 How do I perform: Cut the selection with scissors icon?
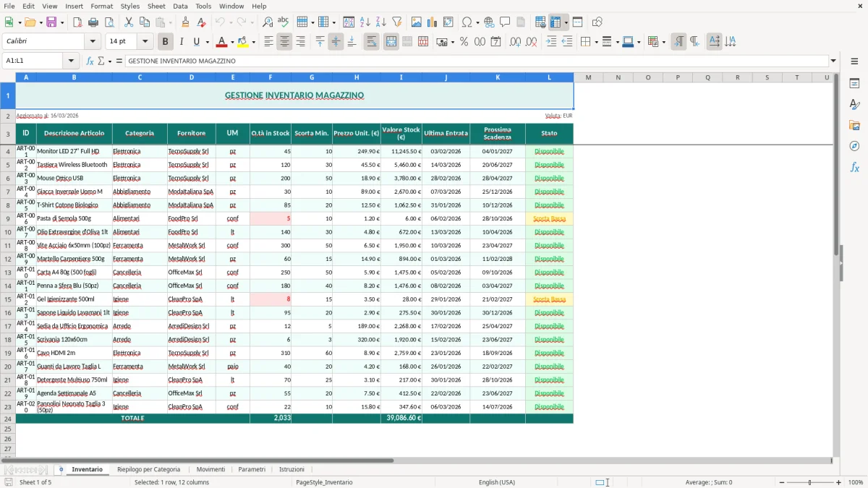[129, 22]
